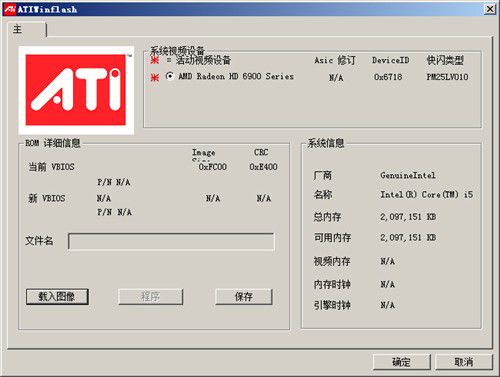Select the AMD Radeon HD 6900 Series radio button
The image size is (500, 377).
pos(170,76)
